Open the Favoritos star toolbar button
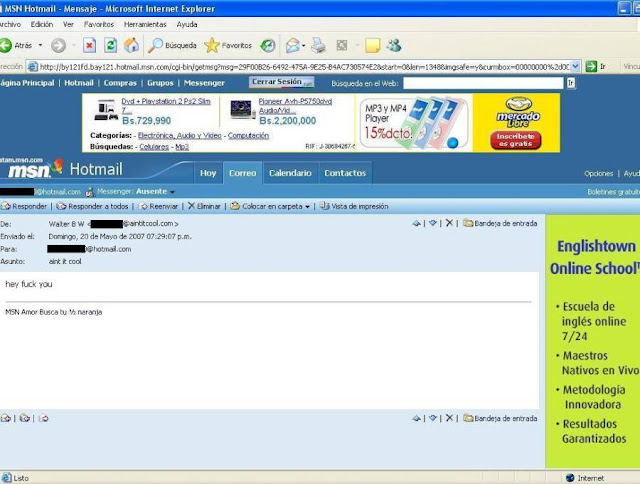The height and width of the screenshot is (484, 640). pyautogui.click(x=228, y=45)
